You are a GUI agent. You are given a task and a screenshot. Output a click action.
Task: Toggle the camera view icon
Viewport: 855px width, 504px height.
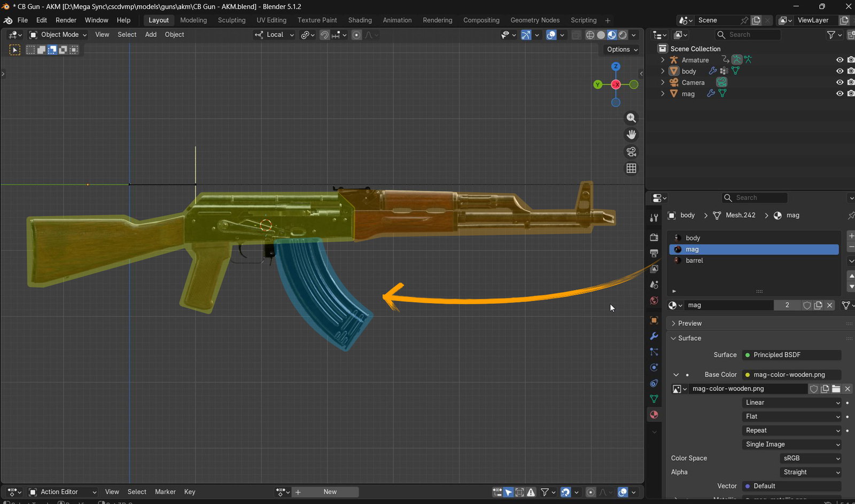(x=631, y=152)
